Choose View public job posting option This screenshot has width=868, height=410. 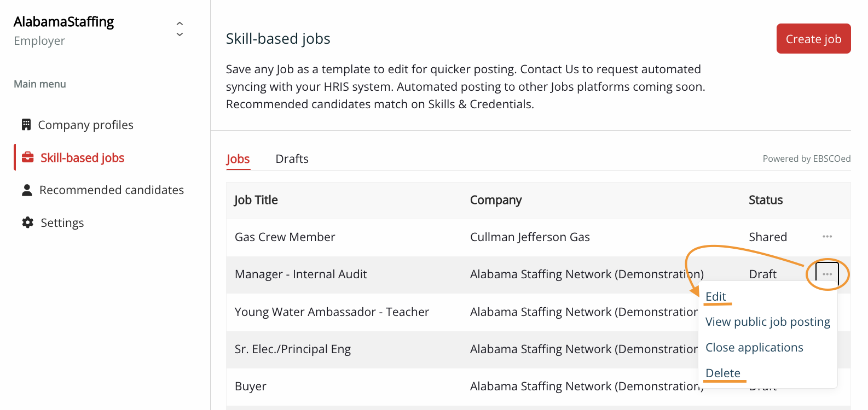[x=767, y=322]
